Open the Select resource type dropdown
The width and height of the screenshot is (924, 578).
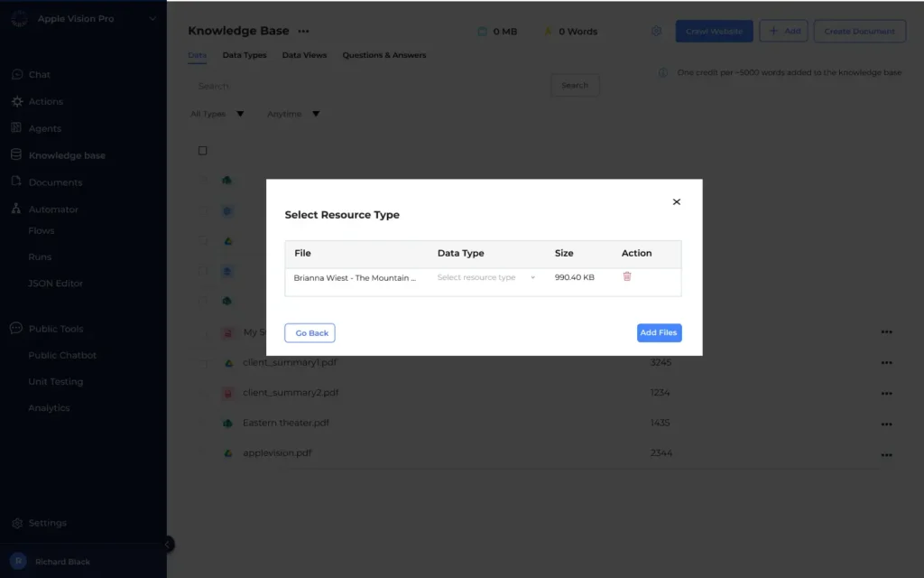(x=486, y=277)
